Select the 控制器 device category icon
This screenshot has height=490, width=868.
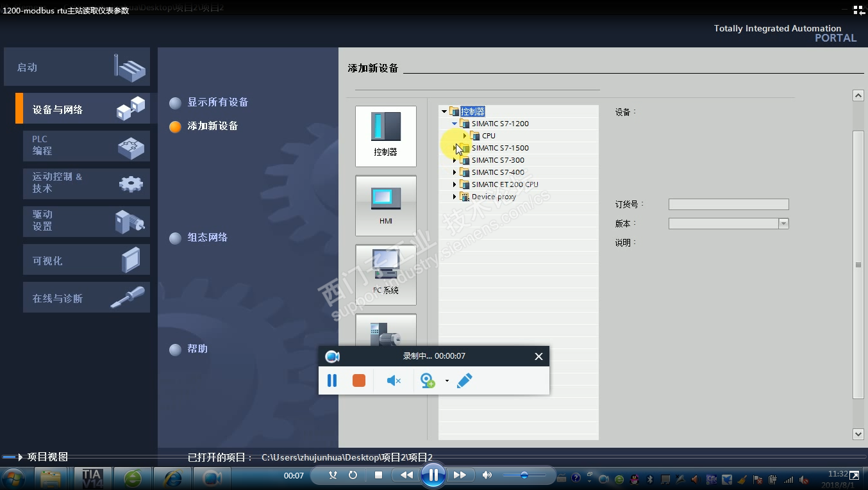386,136
